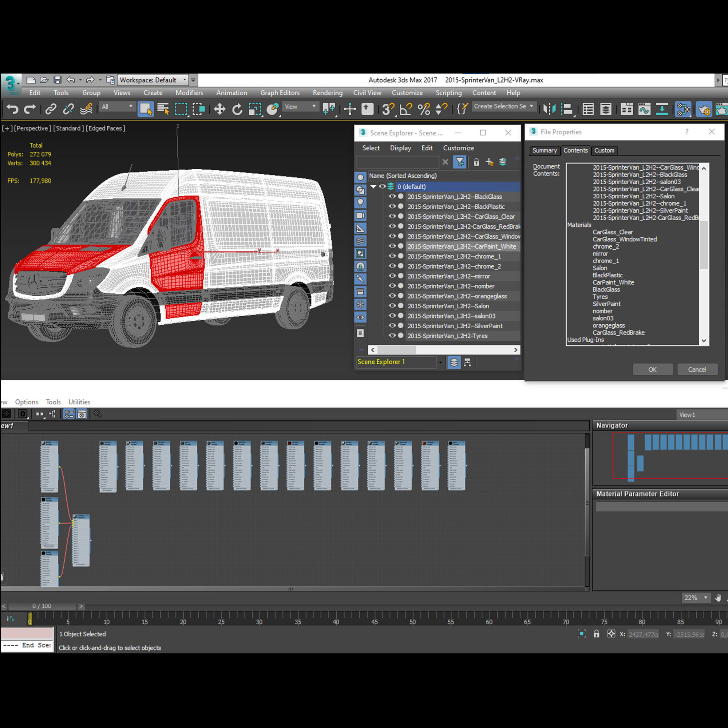Open the Material Editor icon
728x728 pixels.
click(x=683, y=109)
